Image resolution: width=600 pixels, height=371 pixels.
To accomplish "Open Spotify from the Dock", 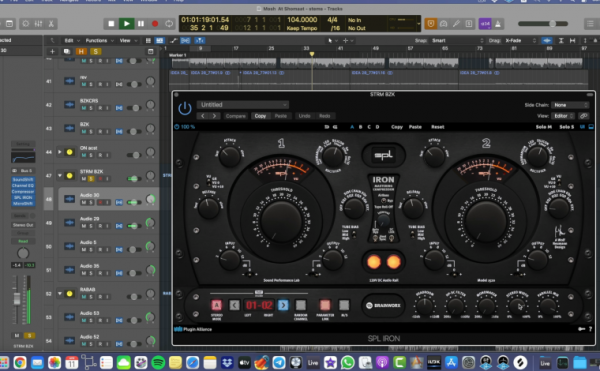I will pyautogui.click(x=158, y=362).
